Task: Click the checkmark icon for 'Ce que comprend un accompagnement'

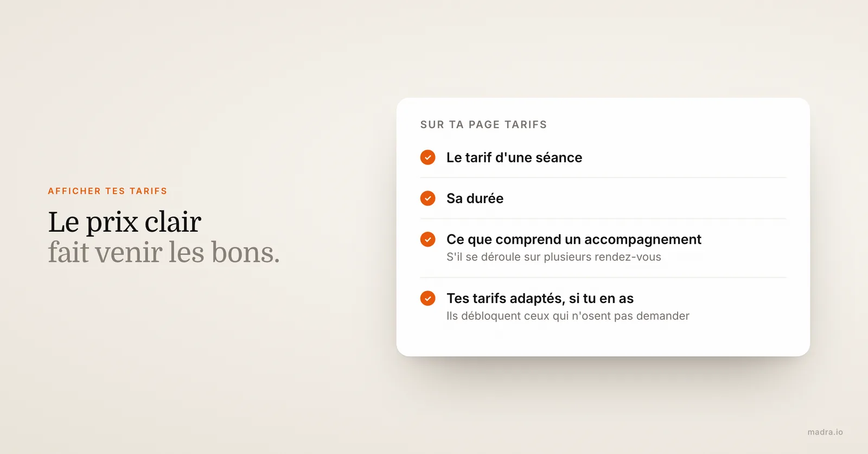Action: point(427,239)
